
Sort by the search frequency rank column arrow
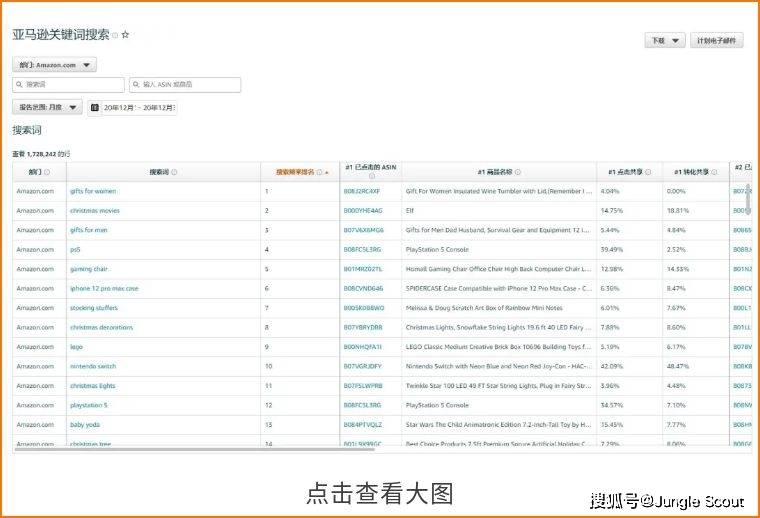click(327, 173)
